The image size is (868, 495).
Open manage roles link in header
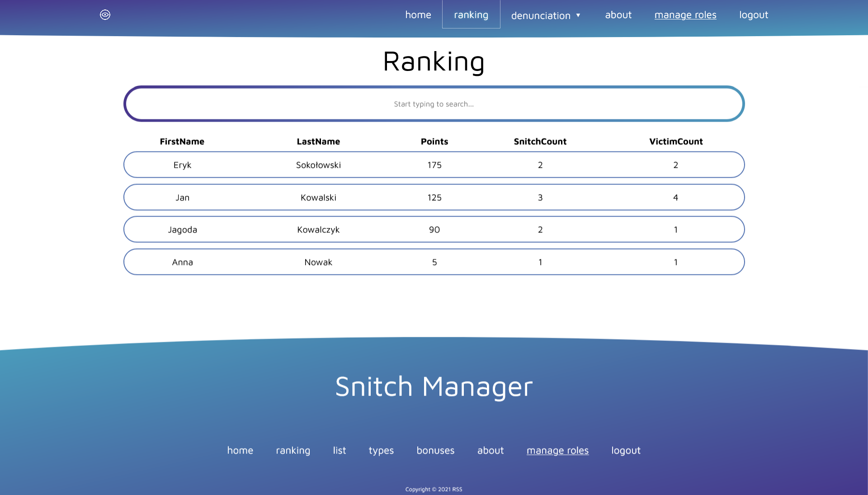point(685,15)
